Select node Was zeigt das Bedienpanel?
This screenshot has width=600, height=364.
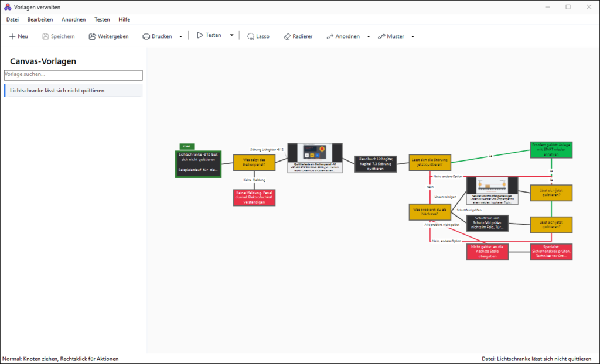tap(254, 163)
